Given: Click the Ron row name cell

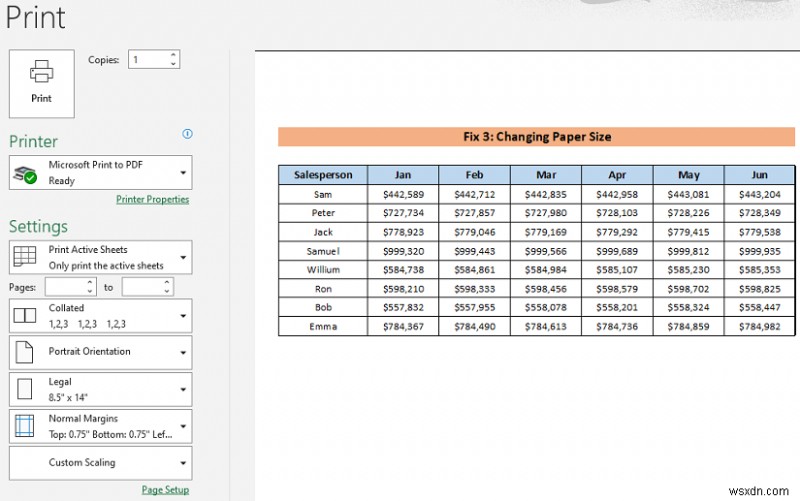Looking at the screenshot, I should (x=323, y=289).
